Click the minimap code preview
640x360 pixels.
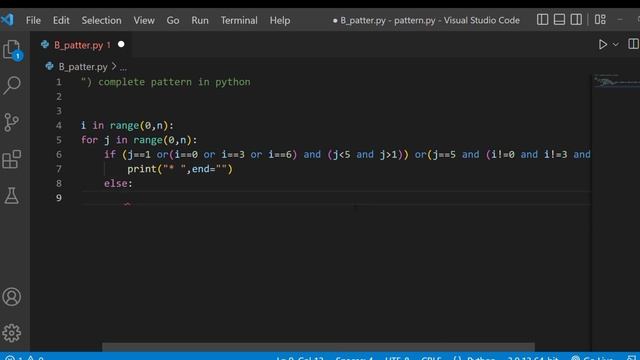616,81
